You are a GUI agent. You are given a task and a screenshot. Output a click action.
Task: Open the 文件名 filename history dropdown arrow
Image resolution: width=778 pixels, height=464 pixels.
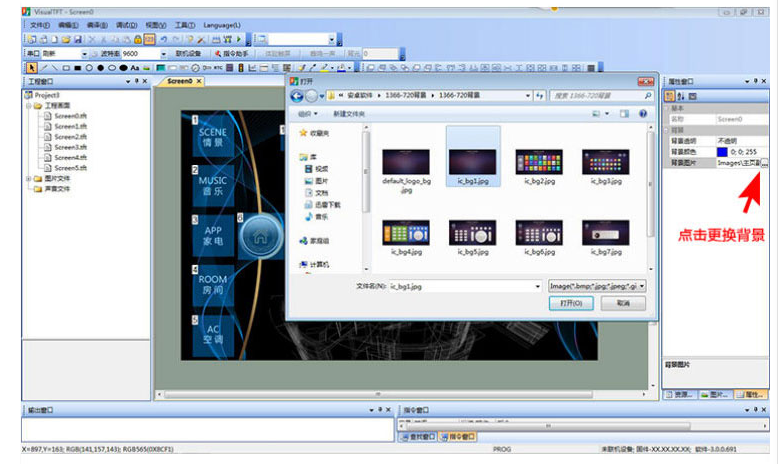pos(537,286)
